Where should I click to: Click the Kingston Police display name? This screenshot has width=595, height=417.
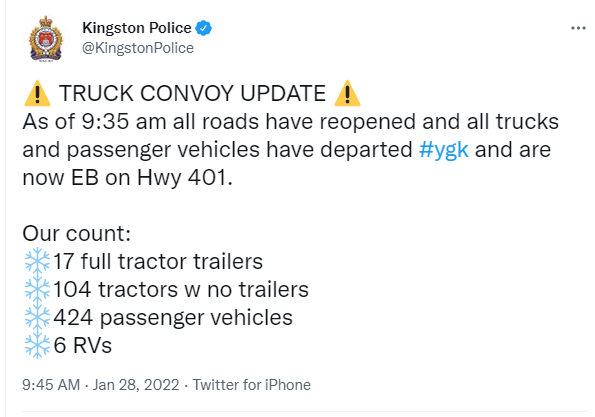137,28
